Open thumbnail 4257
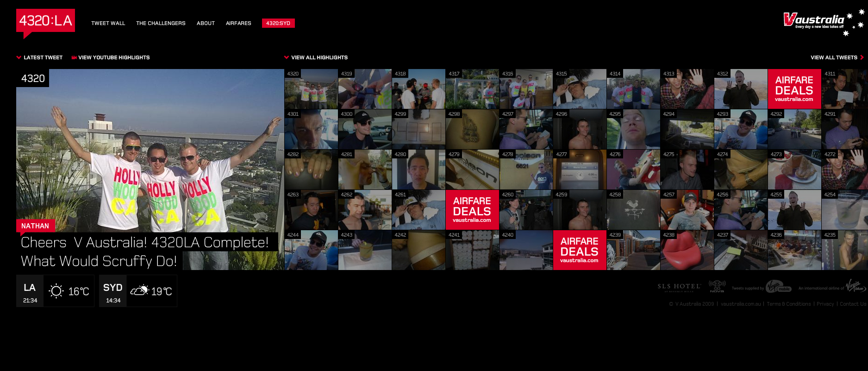This screenshot has height=371, width=868. tap(687, 210)
